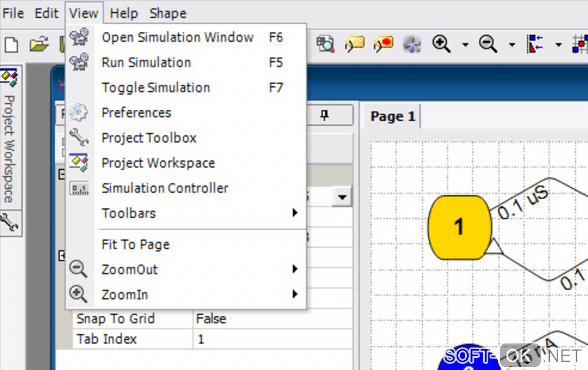Select Toggle Simulation menu entry
Screen dimensions: 588x370
186,88
